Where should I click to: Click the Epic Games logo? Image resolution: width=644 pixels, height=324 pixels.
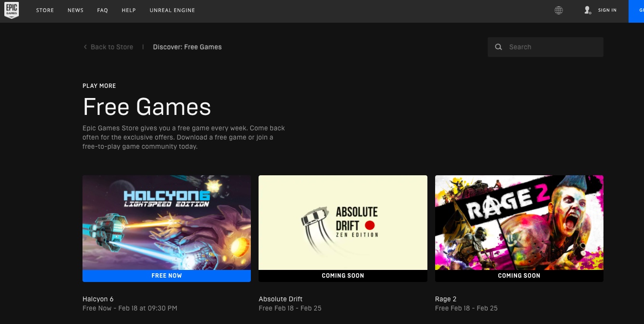12,10
